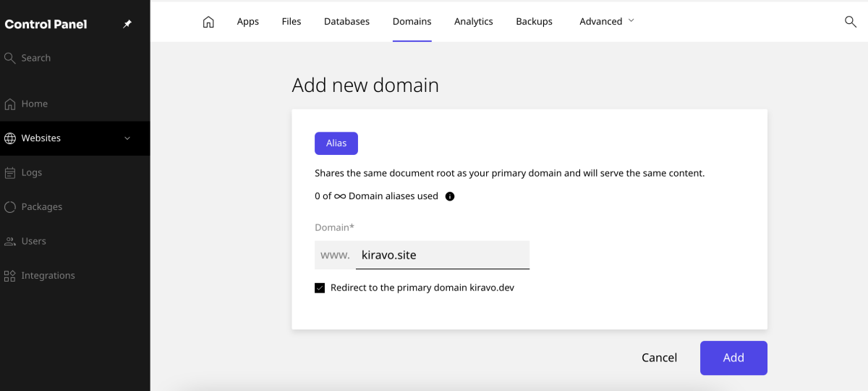Switch to the Databases tab
The width and height of the screenshot is (868, 391).
pos(346,22)
